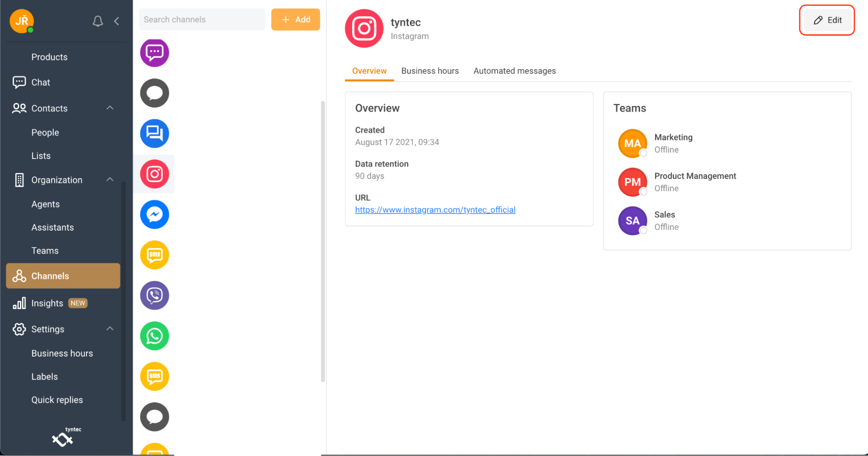
Task: Click the Sales team SA avatar
Action: (632, 221)
